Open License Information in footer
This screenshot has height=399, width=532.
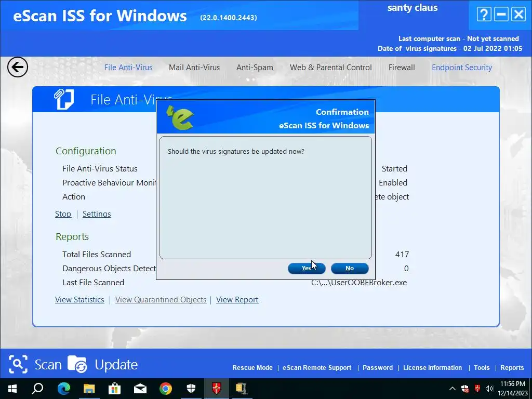tap(433, 368)
